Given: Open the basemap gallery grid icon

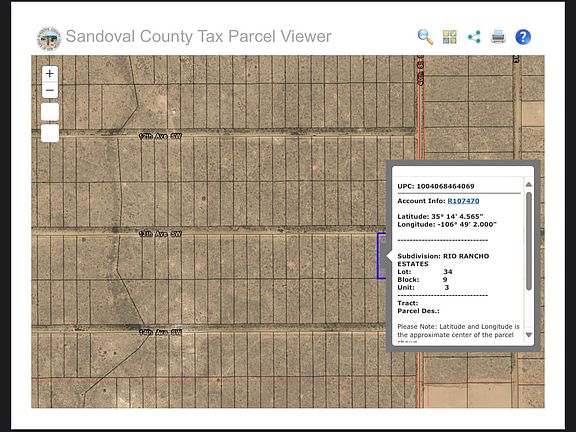Looking at the screenshot, I should click(450, 37).
